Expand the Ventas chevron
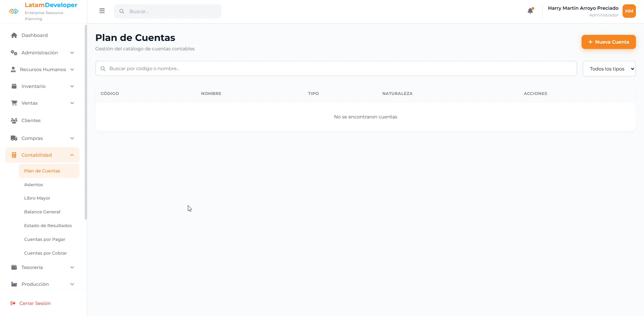644x316 pixels. [x=72, y=103]
